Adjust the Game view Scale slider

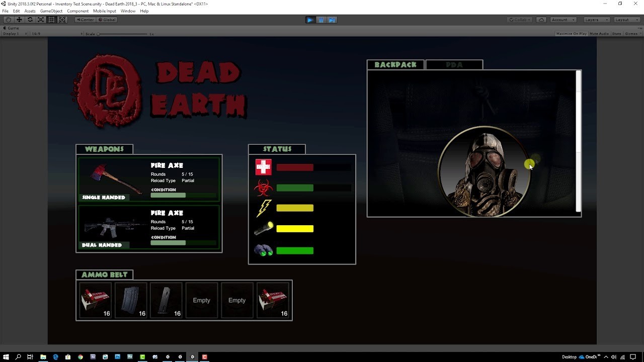click(123, 34)
